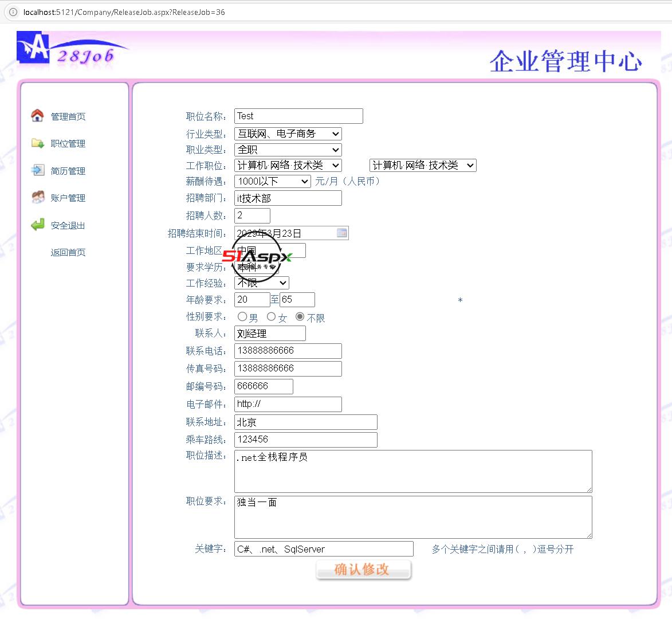Open the 职业类型 dropdown showing 全职
Screen dimensions: 672x619
pyautogui.click(x=288, y=150)
